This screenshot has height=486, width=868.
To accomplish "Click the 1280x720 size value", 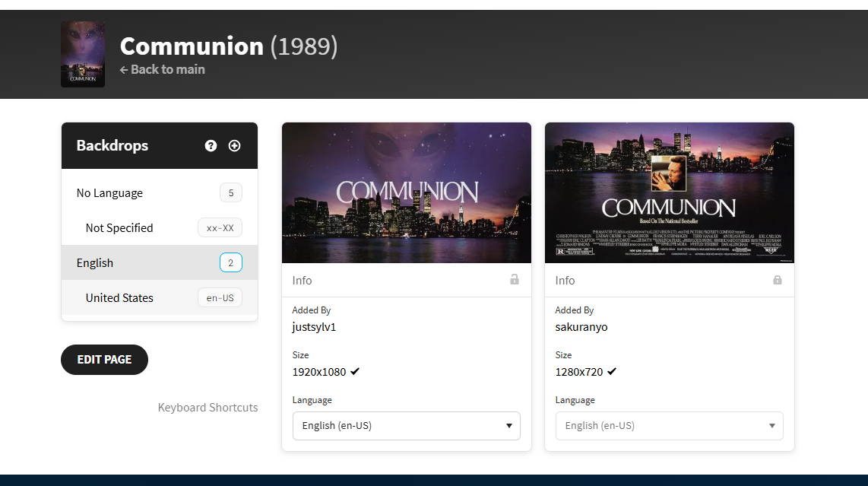I will click(579, 372).
